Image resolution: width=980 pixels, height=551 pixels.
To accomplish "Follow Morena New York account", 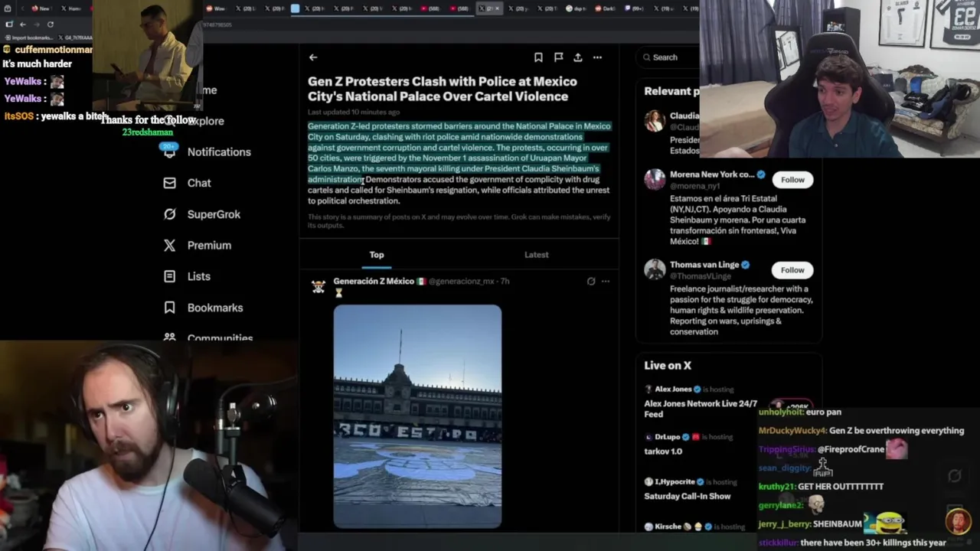I will point(792,180).
